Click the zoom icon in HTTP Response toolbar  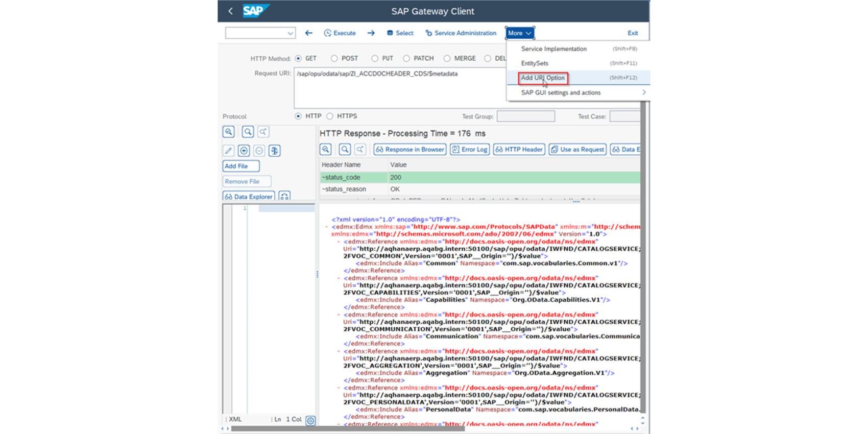(x=326, y=150)
